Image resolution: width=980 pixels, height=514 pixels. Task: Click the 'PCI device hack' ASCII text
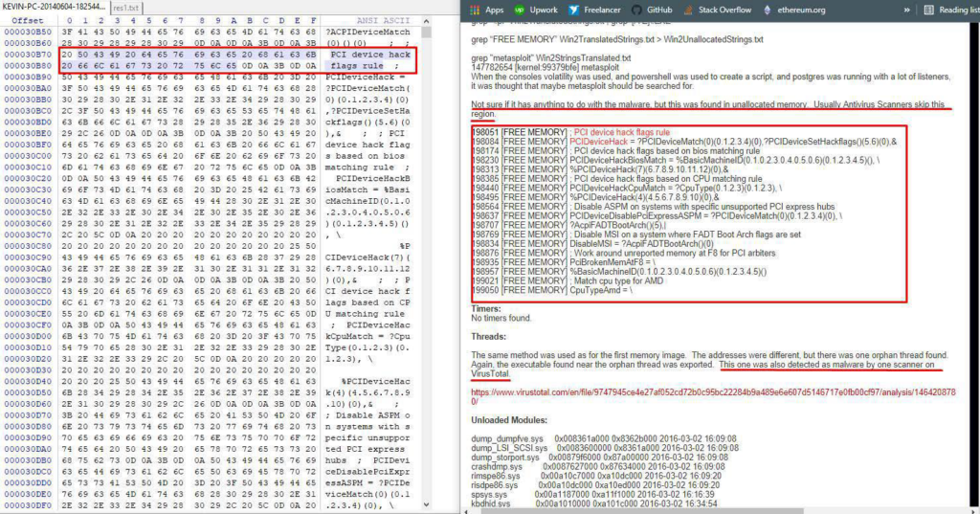(x=370, y=55)
